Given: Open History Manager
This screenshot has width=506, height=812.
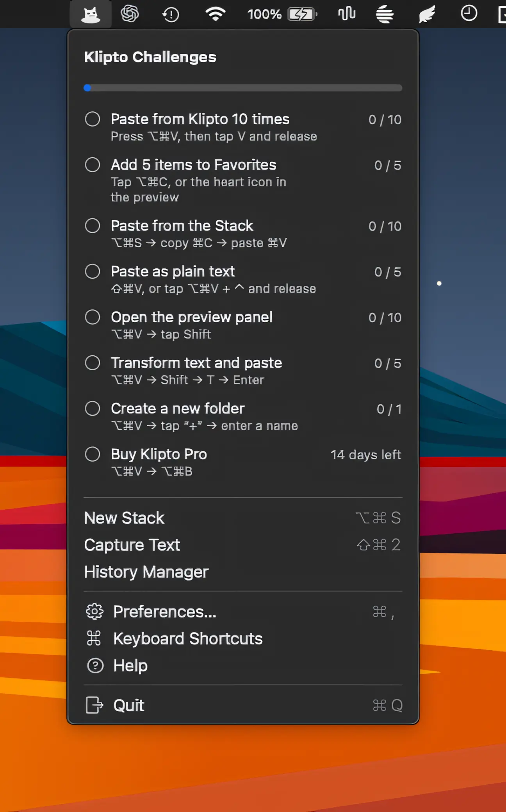Looking at the screenshot, I should [243, 572].
